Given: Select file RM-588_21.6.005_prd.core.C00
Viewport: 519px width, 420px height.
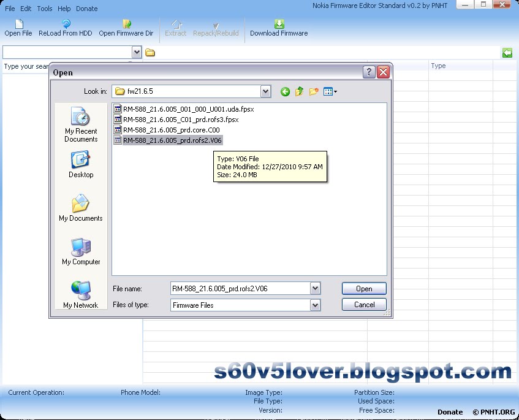Looking at the screenshot, I should 167,130.
